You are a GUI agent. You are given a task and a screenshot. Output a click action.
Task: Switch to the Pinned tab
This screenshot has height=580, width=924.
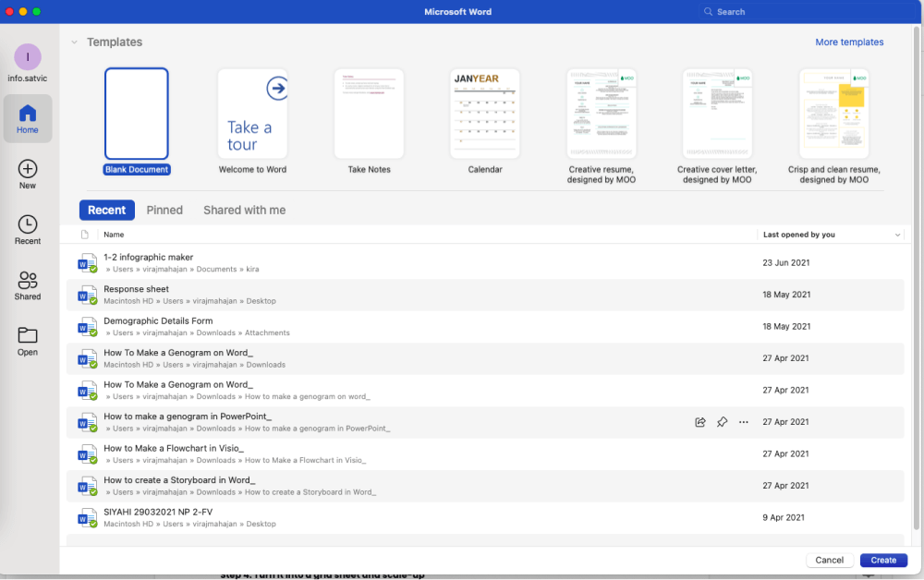[164, 211]
